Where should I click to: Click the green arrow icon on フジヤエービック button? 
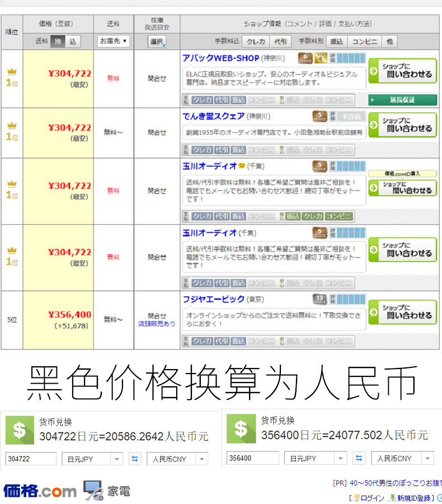point(373,312)
